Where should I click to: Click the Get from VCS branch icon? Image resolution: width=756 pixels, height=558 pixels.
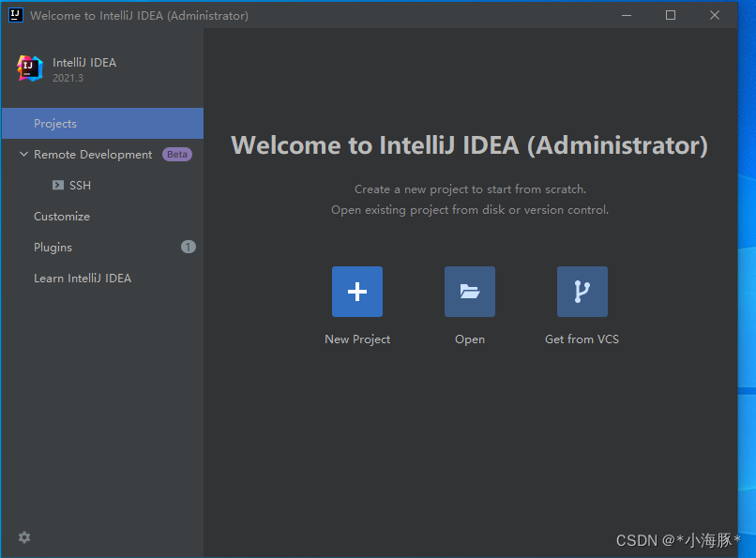pos(582,292)
